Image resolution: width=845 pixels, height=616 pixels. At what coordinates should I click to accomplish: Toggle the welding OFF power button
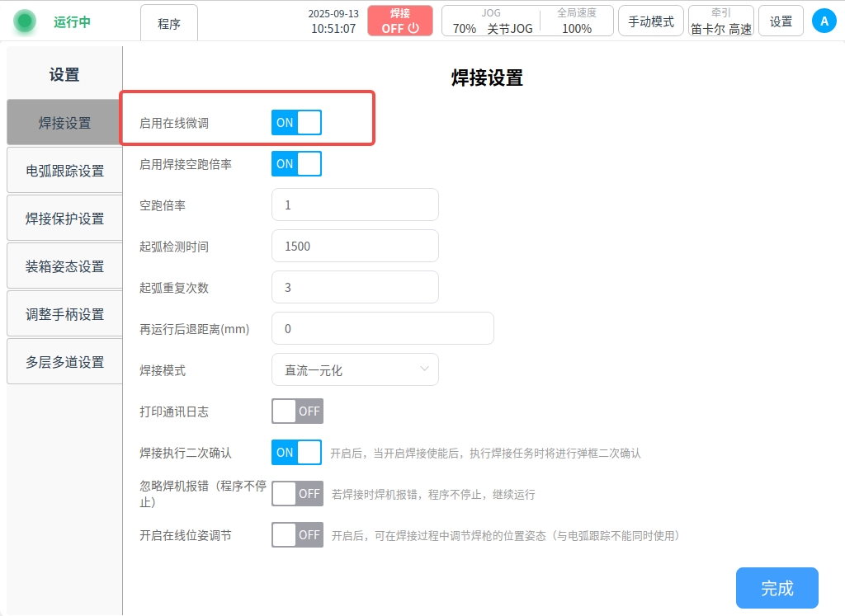[400, 21]
